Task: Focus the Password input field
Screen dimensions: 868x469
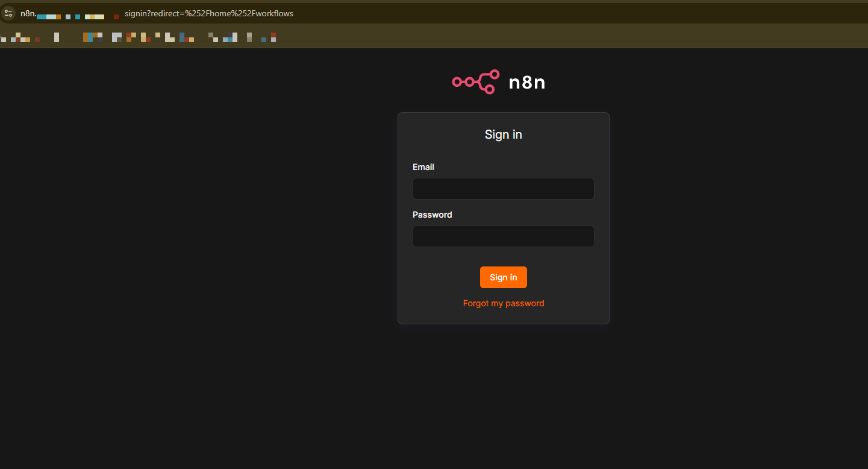Action: pos(504,236)
